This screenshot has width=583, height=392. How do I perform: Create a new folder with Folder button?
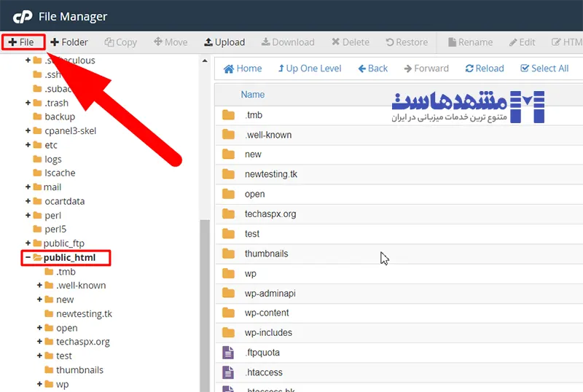69,42
